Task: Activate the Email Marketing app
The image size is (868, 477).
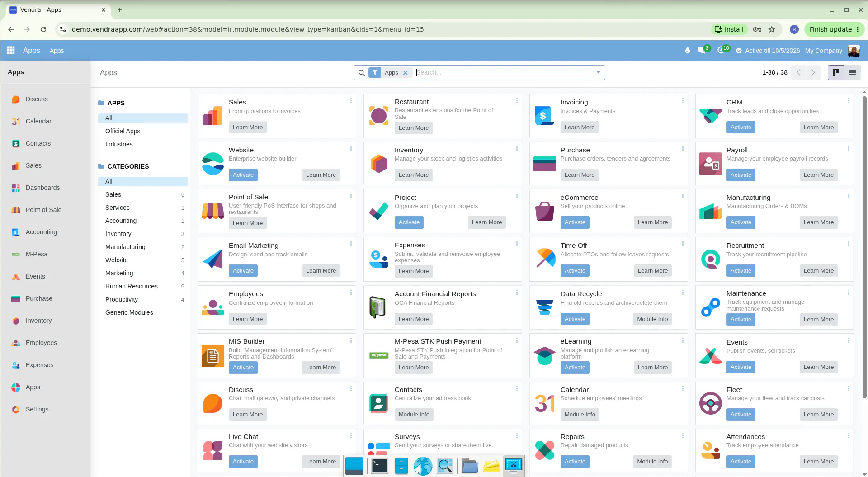Action: [243, 271]
